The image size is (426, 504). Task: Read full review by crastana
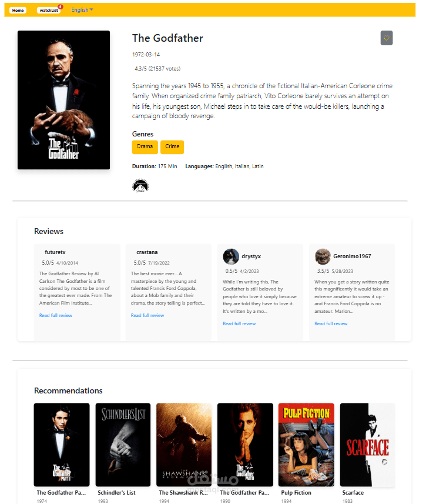pyautogui.click(x=147, y=315)
